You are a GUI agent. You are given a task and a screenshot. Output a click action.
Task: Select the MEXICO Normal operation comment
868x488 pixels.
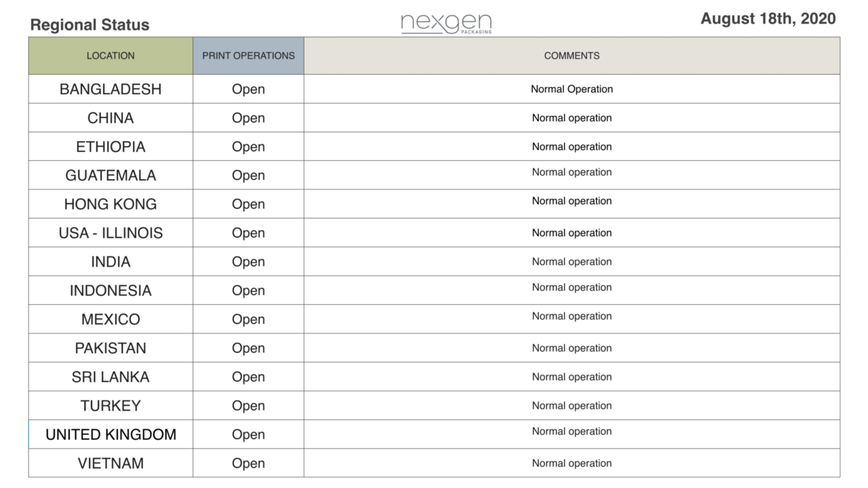572,316
